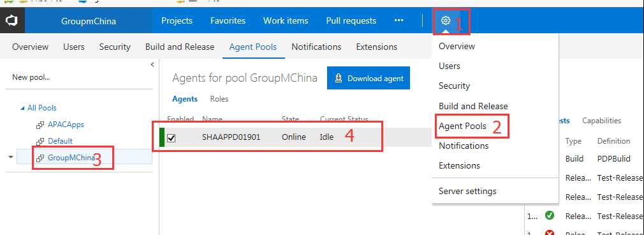
Task: Select the APACApps pool in the tree
Action: 66,125
